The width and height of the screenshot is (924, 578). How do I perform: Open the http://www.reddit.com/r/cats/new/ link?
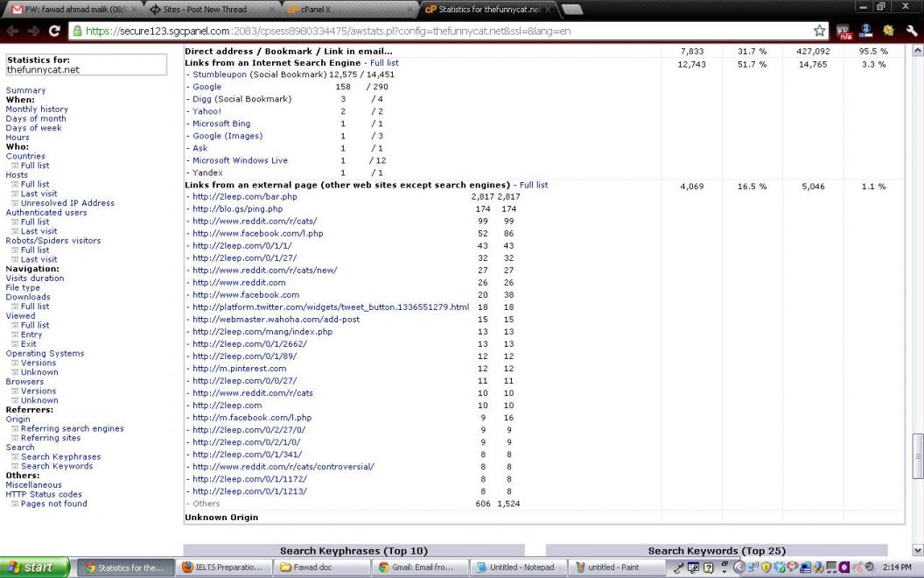[x=264, y=270]
